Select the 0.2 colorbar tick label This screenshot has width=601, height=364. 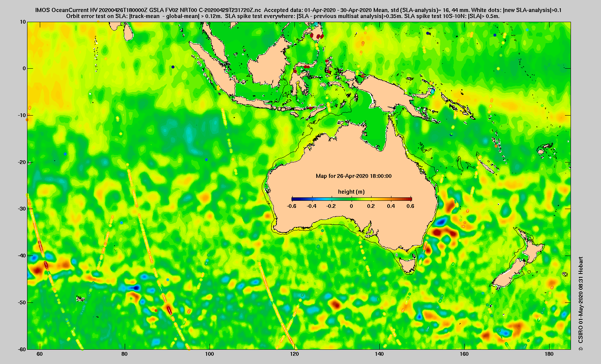[371, 206]
